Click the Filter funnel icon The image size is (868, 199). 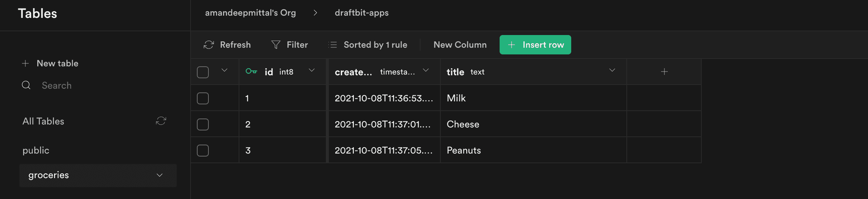(x=276, y=45)
